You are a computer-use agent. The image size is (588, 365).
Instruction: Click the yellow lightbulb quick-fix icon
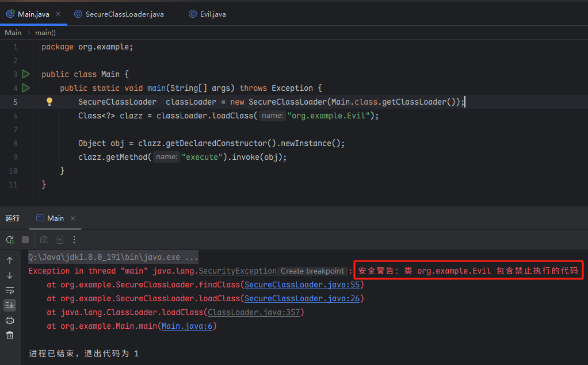tap(49, 102)
